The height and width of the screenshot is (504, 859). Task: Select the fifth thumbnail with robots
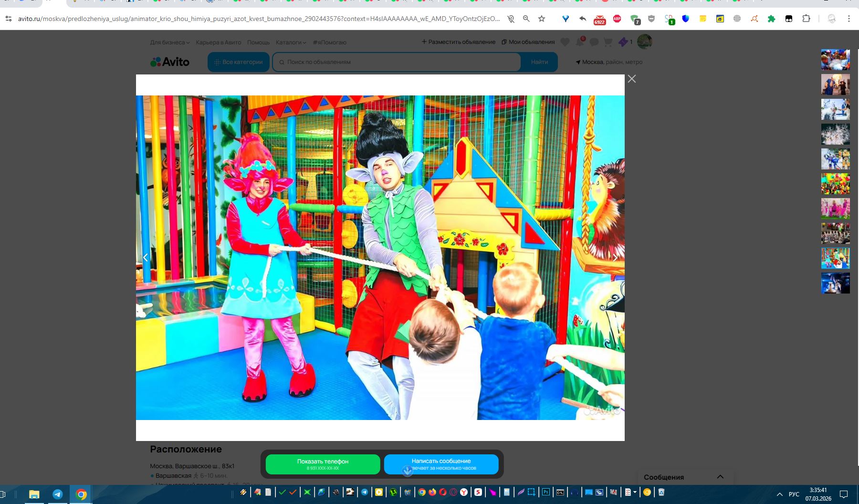[836, 159]
